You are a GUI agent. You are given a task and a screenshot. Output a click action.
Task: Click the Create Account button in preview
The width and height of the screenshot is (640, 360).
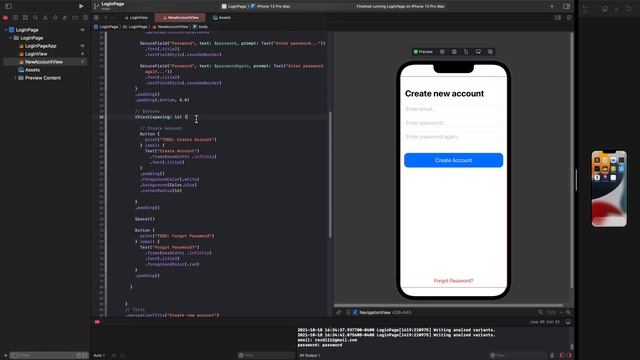pyautogui.click(x=453, y=160)
